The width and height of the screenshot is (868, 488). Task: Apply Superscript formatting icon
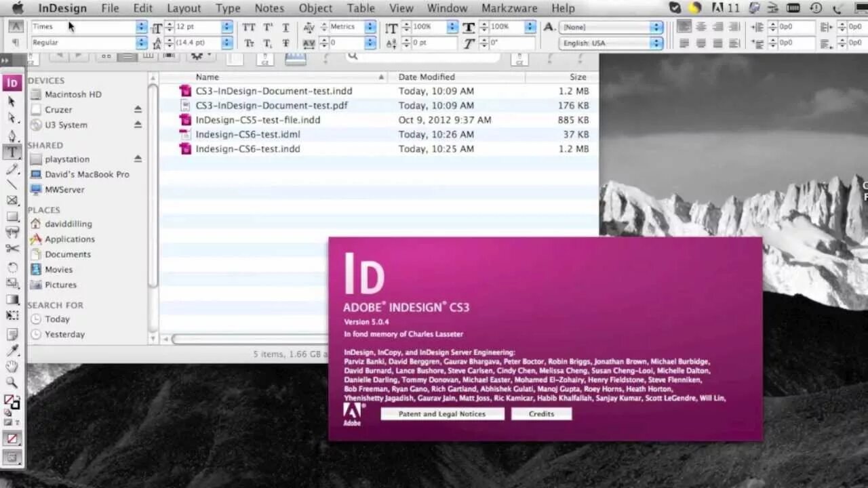(x=268, y=27)
